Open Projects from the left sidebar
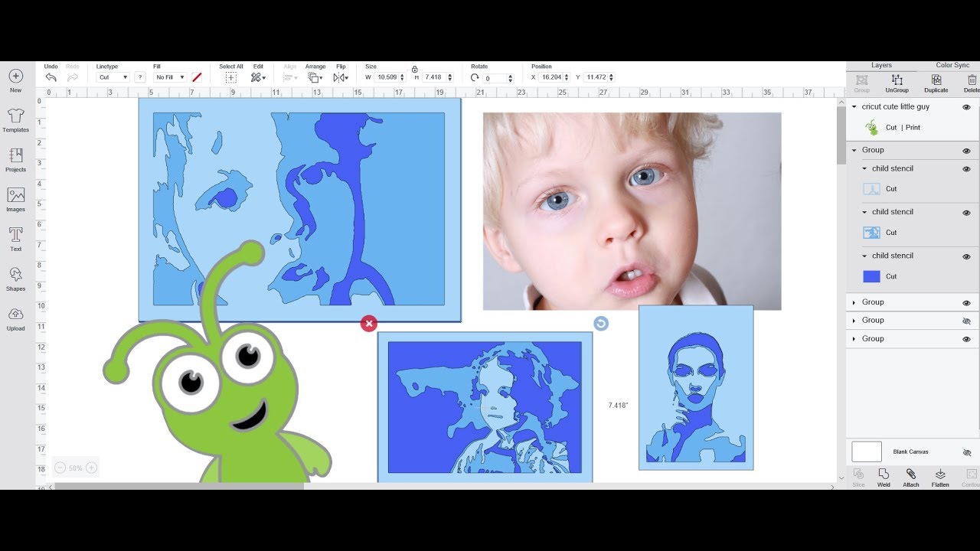This screenshot has width=980, height=551. click(x=15, y=160)
